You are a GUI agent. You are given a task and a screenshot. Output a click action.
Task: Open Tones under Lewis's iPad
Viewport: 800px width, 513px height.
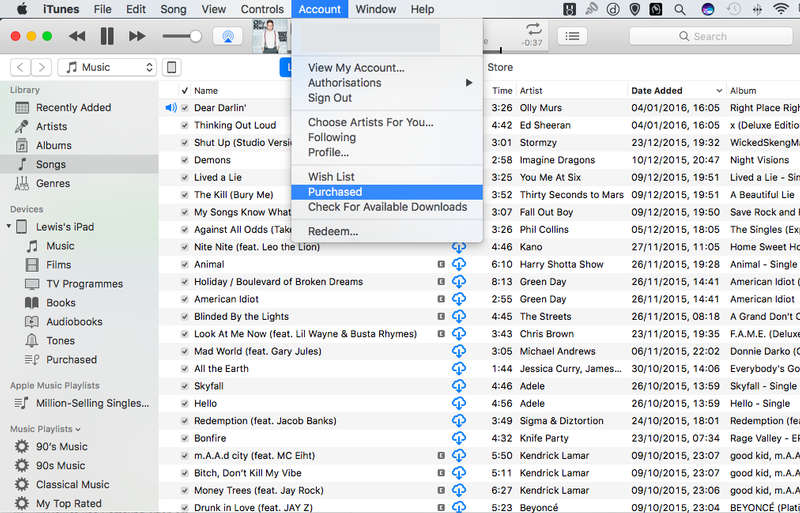click(60, 340)
